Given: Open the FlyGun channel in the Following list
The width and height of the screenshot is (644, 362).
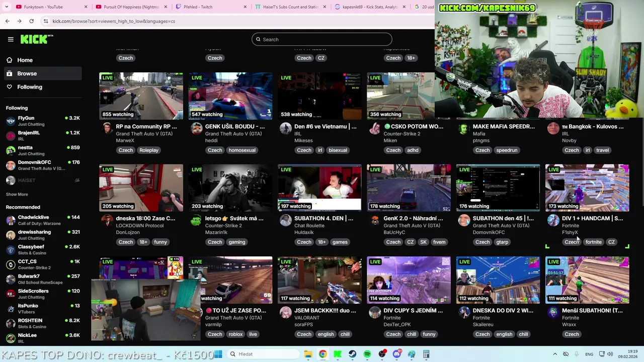Looking at the screenshot, I should tap(43, 121).
